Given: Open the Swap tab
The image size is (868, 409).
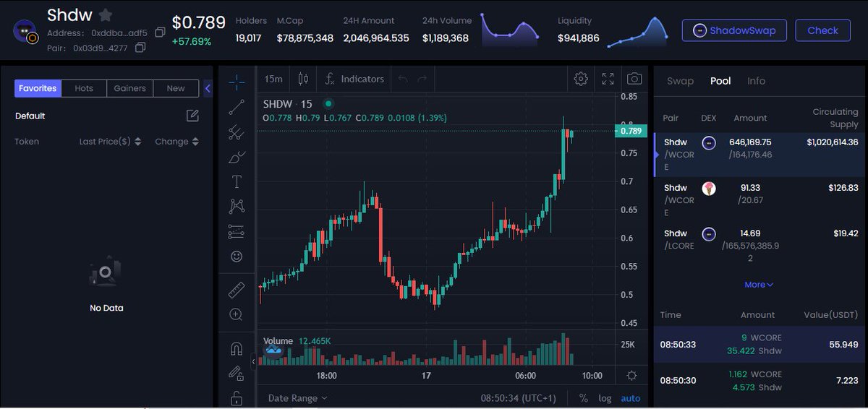Looking at the screenshot, I should tap(680, 81).
